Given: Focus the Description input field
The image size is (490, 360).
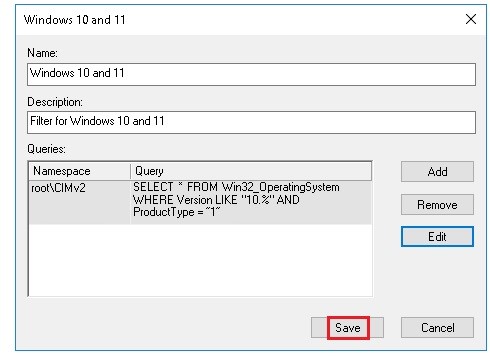Looking at the screenshot, I should pos(251,122).
